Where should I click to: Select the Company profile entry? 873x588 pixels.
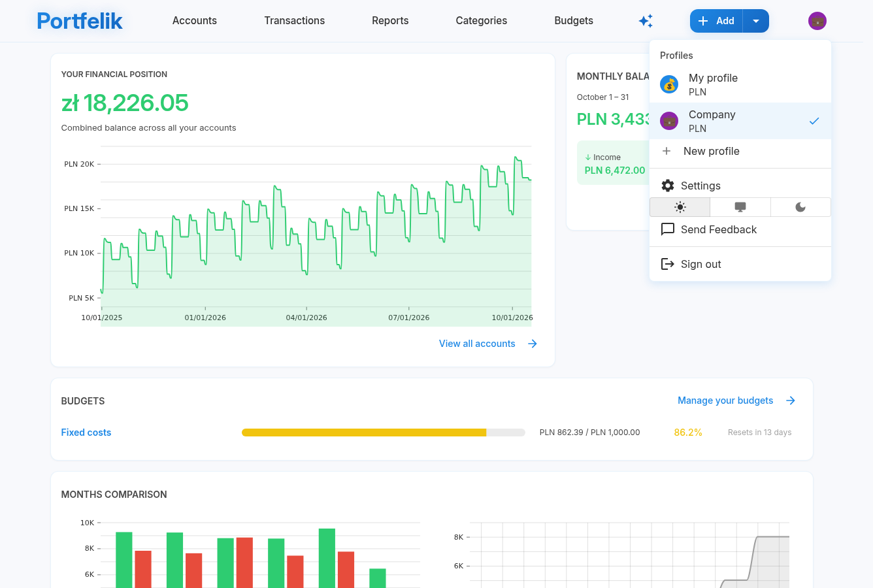tap(740, 121)
